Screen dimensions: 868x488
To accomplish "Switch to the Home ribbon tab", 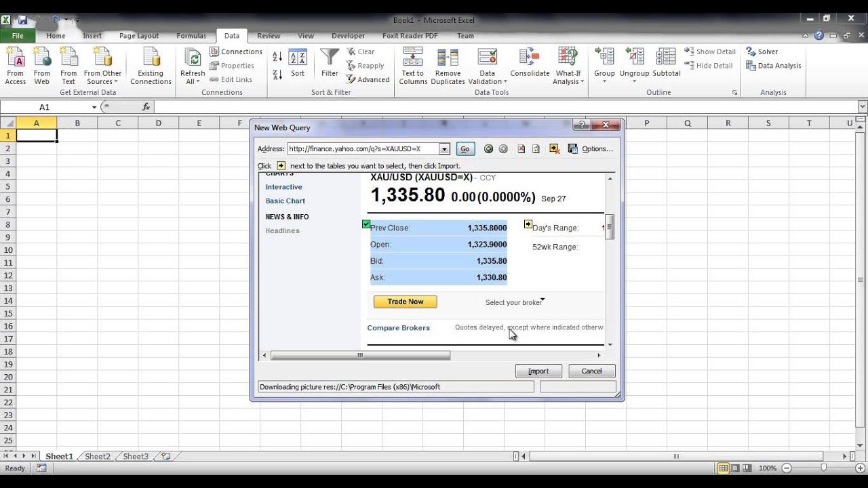I will click(x=56, y=36).
